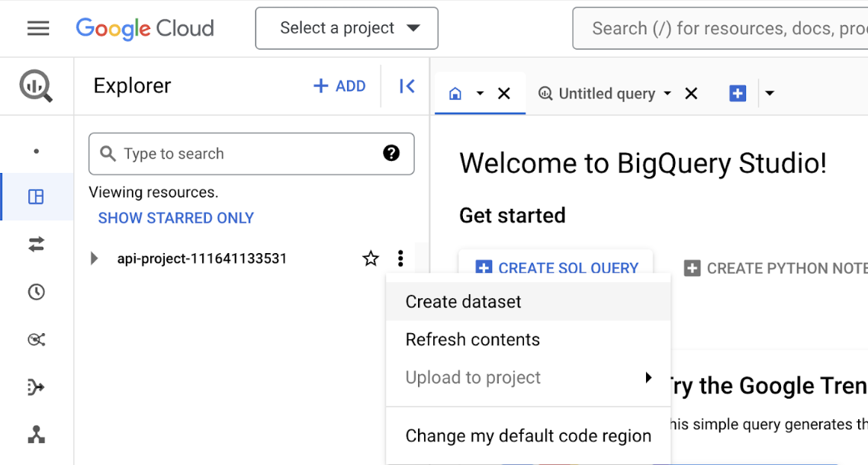This screenshot has width=868, height=465.
Task: Open the data transfers icon below Explorer
Action: coord(37,244)
